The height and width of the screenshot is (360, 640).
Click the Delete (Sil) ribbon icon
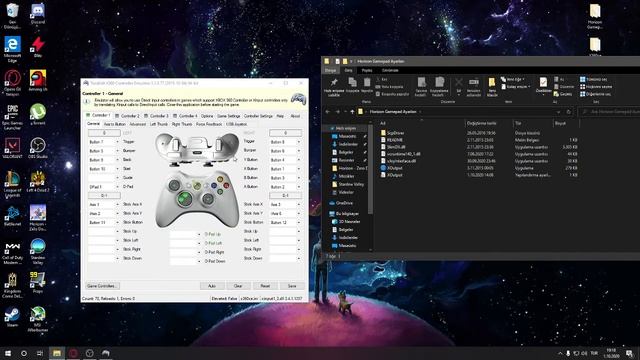point(459,85)
